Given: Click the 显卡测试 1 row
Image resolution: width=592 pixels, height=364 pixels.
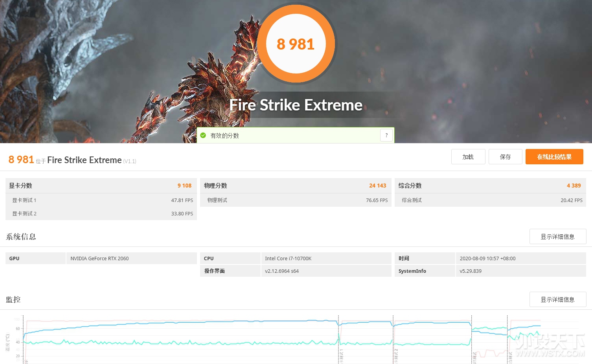Looking at the screenshot, I should [x=101, y=200].
